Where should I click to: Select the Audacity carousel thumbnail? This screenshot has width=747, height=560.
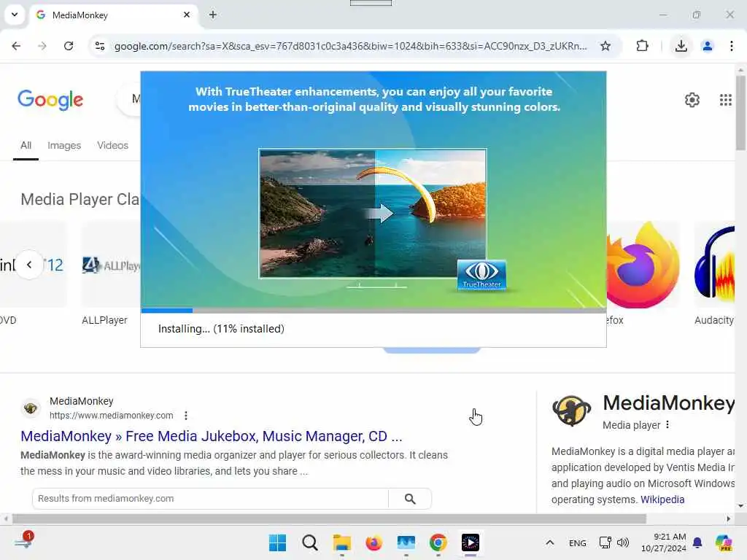click(x=715, y=265)
